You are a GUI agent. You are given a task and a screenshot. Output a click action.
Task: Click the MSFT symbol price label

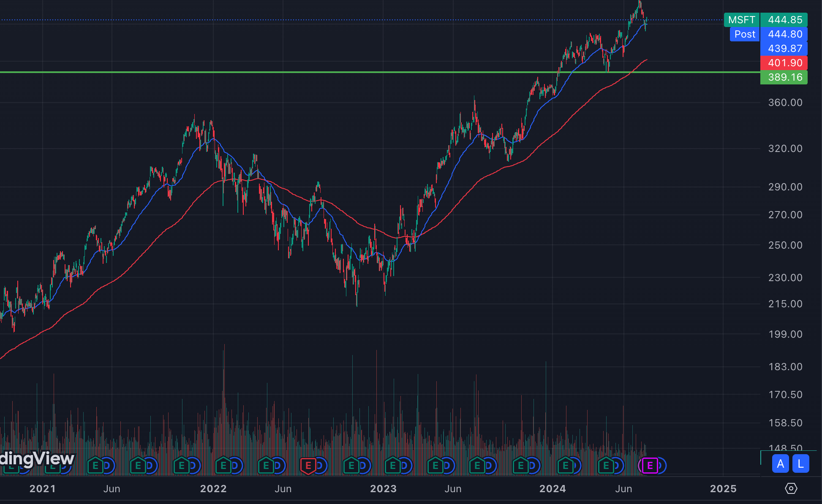click(742, 20)
